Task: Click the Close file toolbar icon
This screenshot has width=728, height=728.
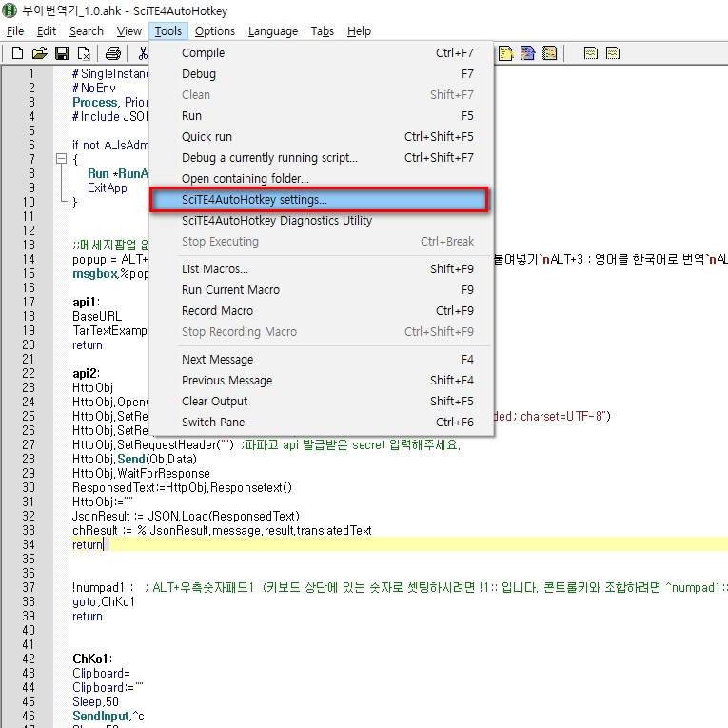Action: [84, 53]
